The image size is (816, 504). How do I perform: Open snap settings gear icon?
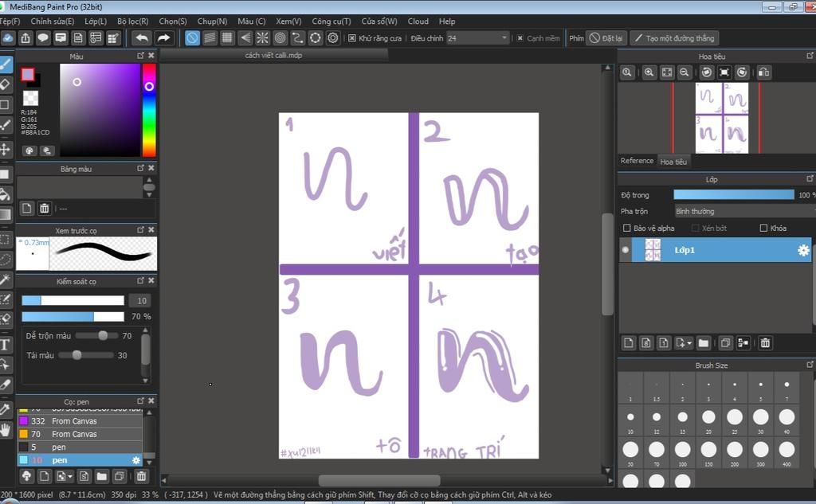click(333, 38)
